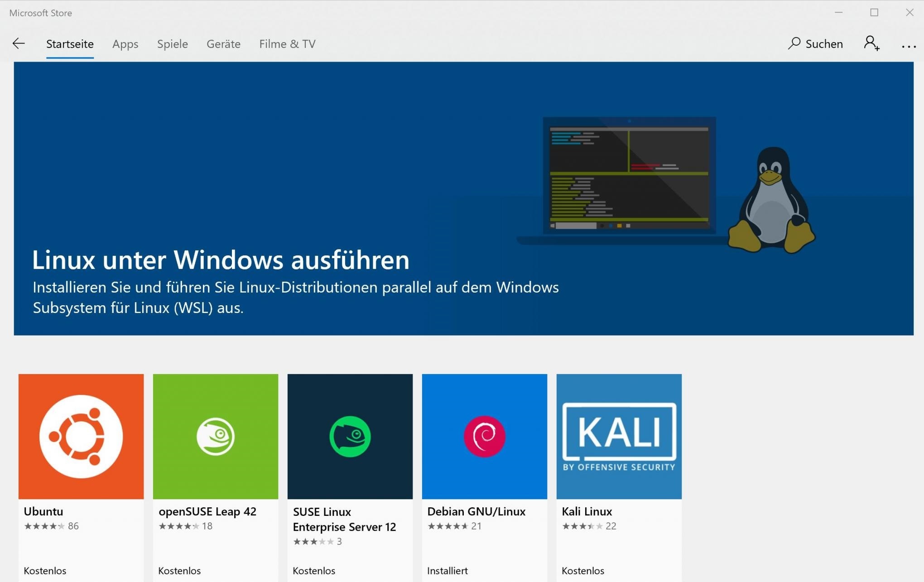Viewport: 924px width, 582px height.
Task: Click the Ubuntu app tile icon
Action: [81, 436]
